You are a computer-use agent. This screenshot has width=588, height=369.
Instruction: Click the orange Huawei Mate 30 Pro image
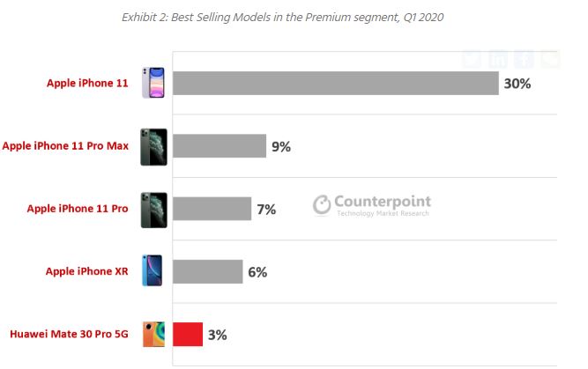point(153,335)
